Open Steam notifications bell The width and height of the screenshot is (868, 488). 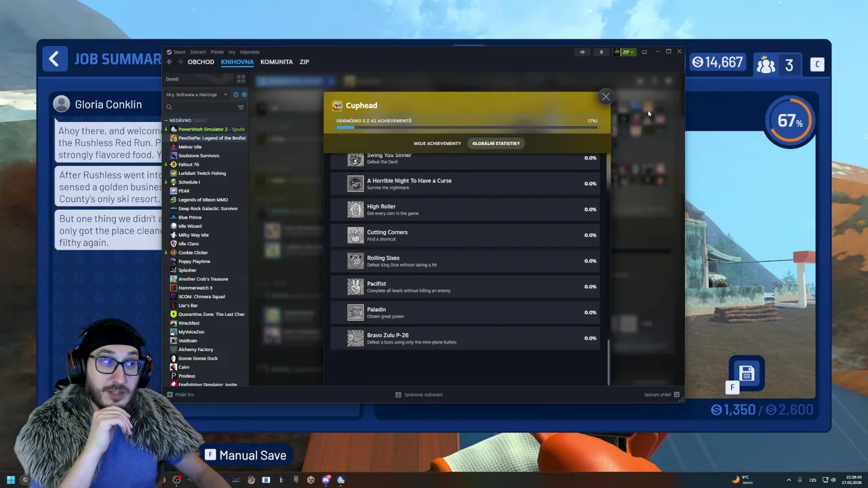(601, 52)
